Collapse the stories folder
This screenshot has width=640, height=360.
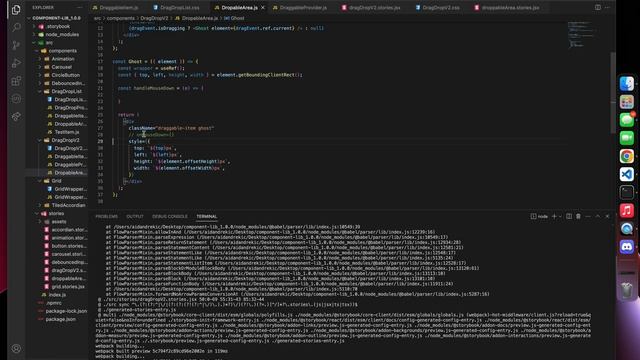[x=56, y=213]
